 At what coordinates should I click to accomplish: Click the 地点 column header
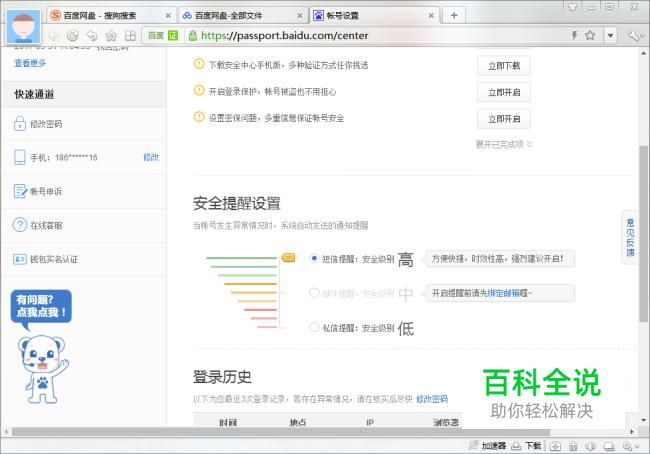(x=298, y=422)
